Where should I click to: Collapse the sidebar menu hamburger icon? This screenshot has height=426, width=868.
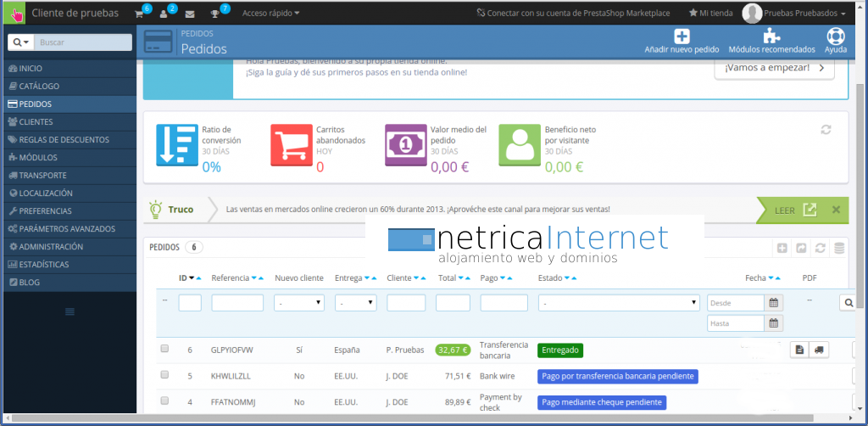coord(70,312)
